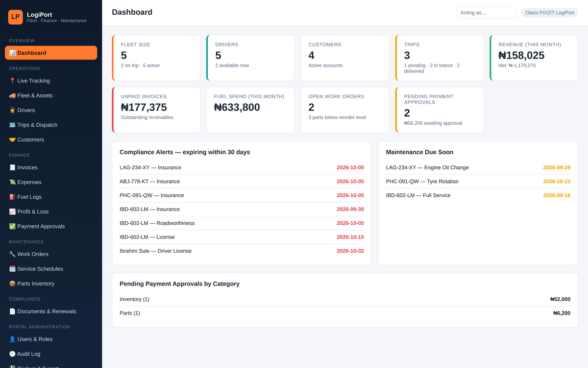Click IBD-602-LM — Roadworthiness alert
The width and height of the screenshot is (588, 368).
[242, 223]
